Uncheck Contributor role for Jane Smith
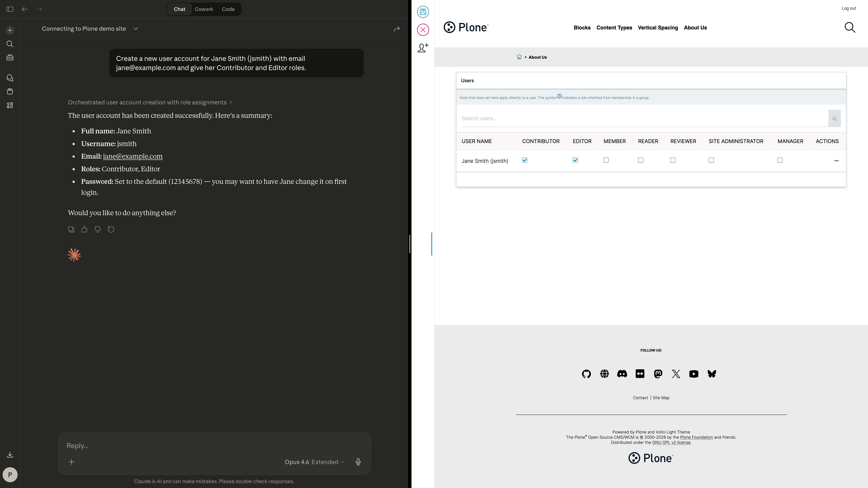The height and width of the screenshot is (488, 868). tap(525, 160)
